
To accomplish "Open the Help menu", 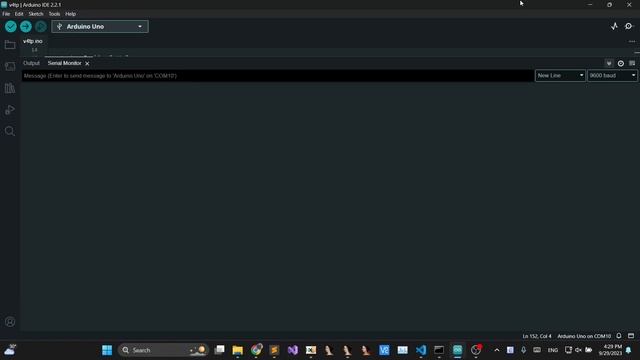I will (71, 14).
